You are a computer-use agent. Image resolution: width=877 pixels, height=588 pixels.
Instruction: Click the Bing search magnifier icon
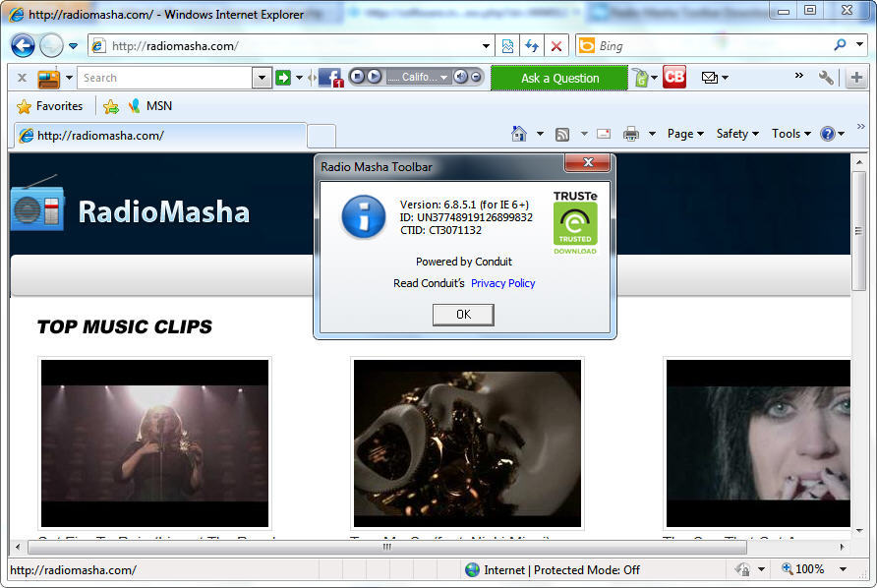tap(840, 45)
